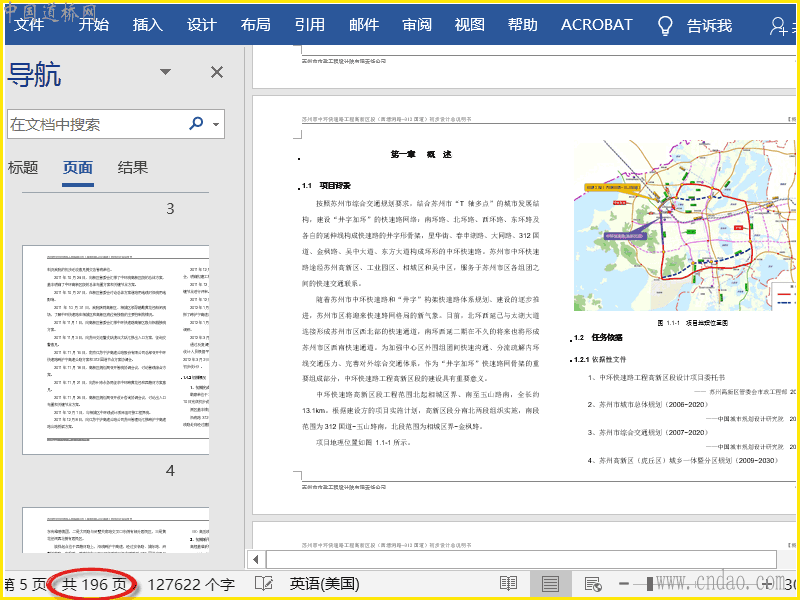Click the Tell Me lightbulb icon
The height and width of the screenshot is (600, 800).
click(664, 25)
